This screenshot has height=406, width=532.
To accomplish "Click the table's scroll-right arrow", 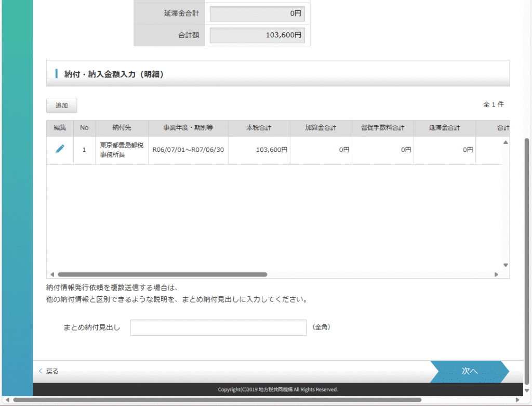I will 496,274.
